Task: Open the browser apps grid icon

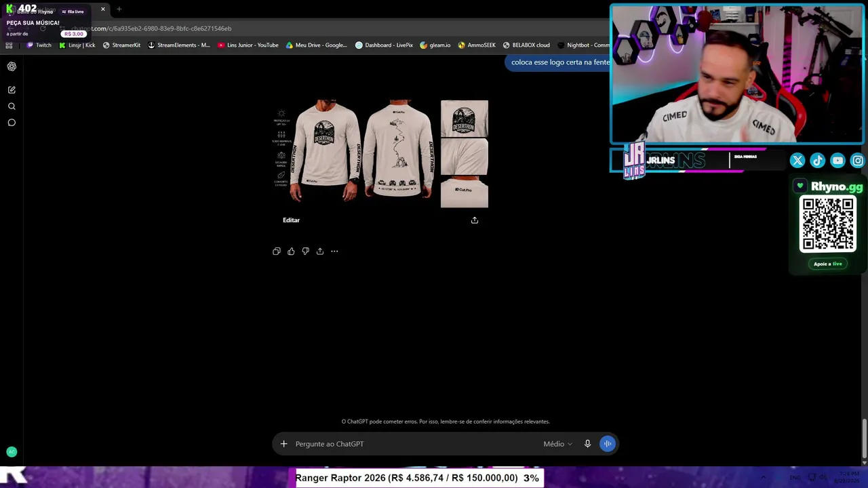Action: 9,45
